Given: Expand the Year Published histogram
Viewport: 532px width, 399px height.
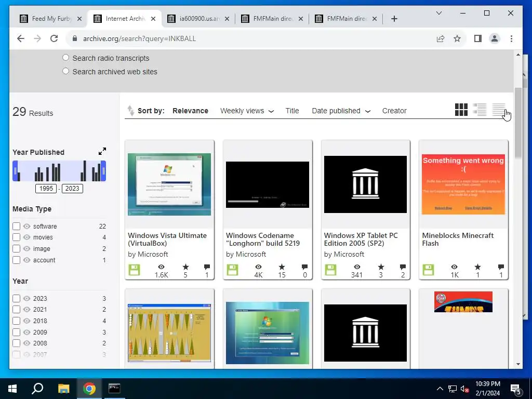Looking at the screenshot, I should point(102,151).
